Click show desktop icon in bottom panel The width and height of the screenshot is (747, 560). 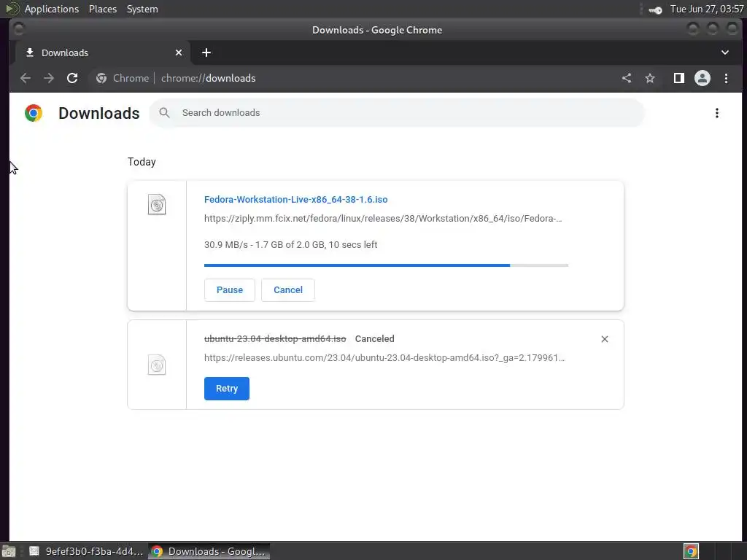click(9, 551)
